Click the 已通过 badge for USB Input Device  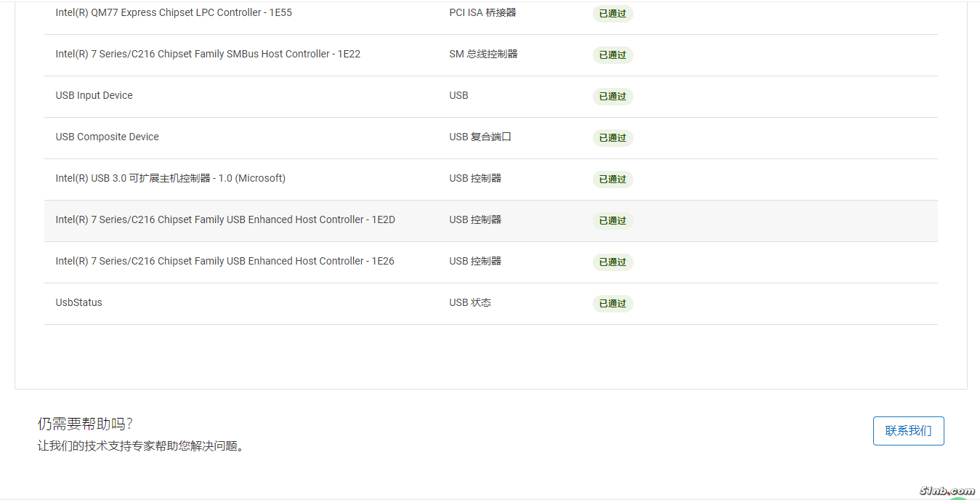coord(612,97)
